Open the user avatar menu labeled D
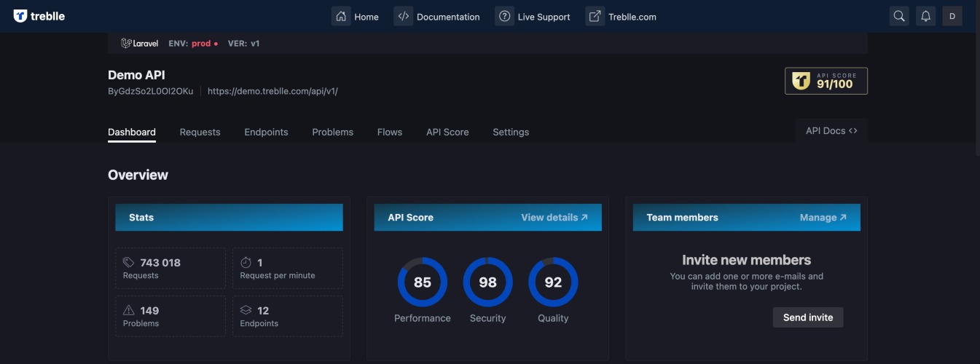 pyautogui.click(x=952, y=16)
